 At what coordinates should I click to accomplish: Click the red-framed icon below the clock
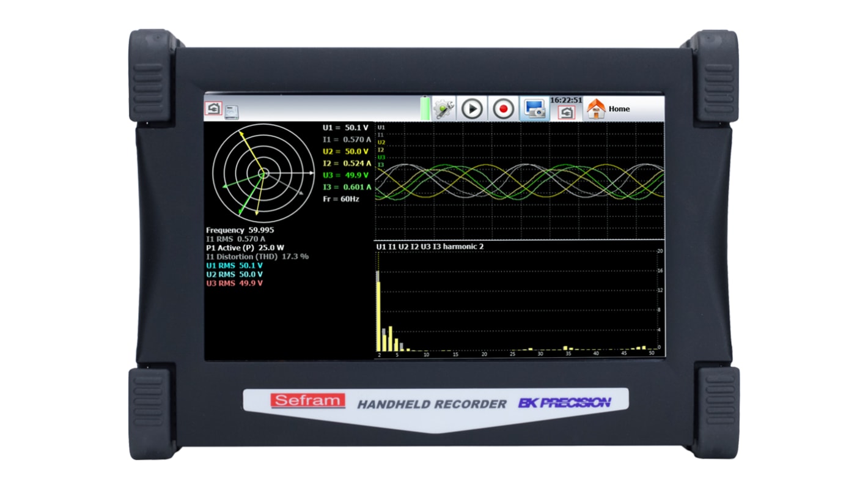(x=567, y=113)
